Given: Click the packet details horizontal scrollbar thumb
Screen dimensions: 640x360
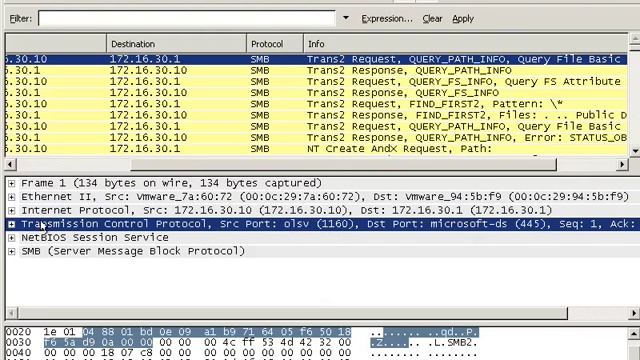Looking at the screenshot, I should (292, 313).
